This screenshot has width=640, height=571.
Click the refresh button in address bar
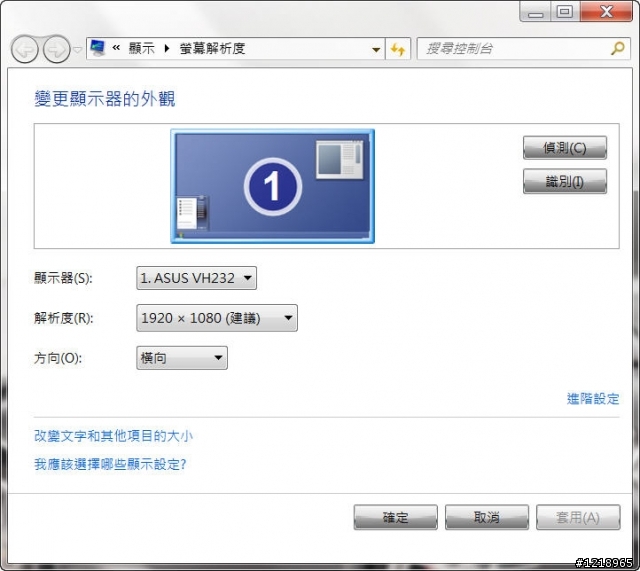click(398, 49)
